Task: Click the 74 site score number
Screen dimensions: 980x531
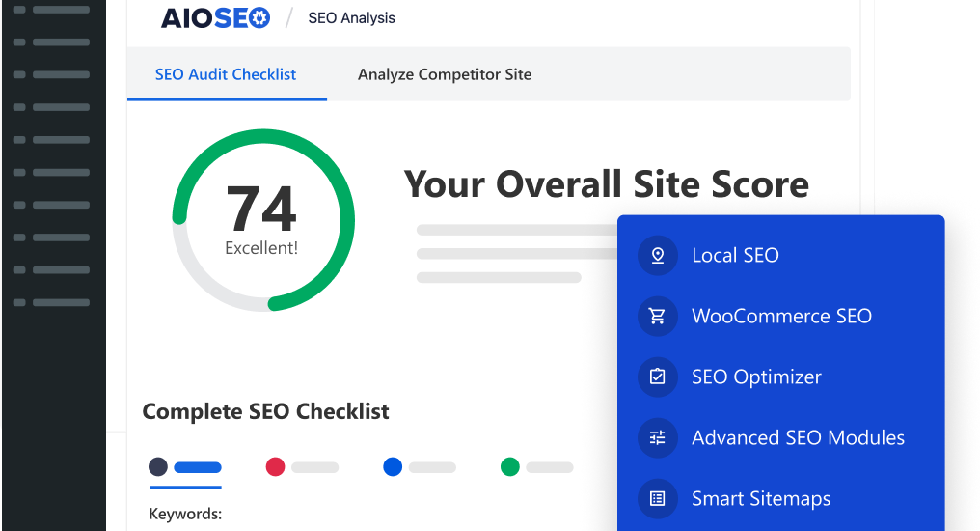Action: click(x=261, y=209)
